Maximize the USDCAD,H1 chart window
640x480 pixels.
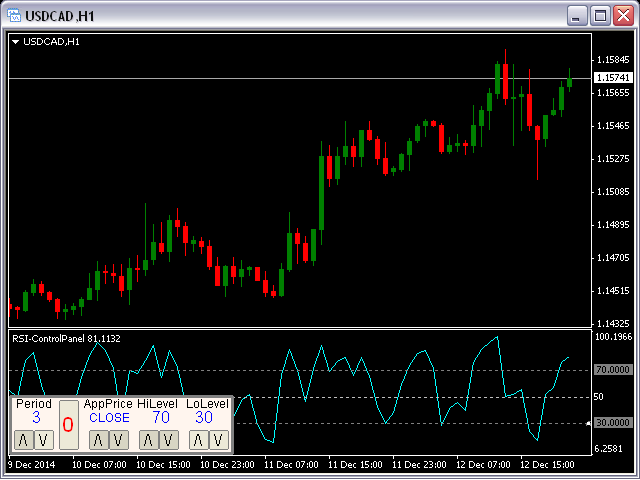tap(601, 16)
